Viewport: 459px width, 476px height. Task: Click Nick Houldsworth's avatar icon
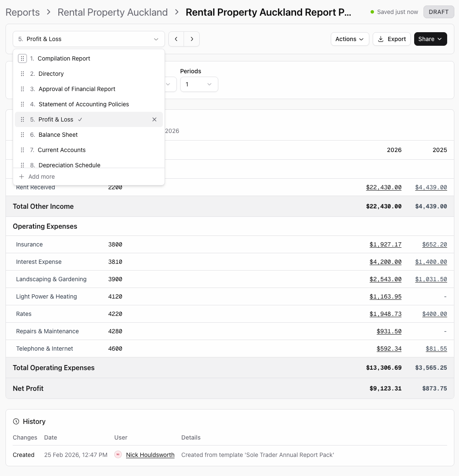[118, 455]
